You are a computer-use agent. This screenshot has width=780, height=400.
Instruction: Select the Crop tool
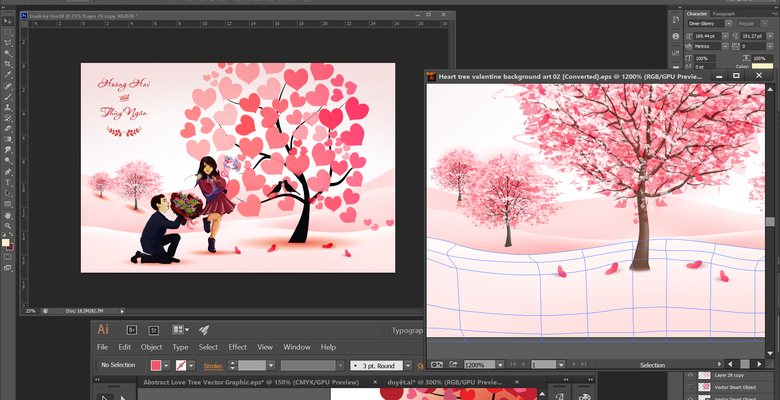8,64
